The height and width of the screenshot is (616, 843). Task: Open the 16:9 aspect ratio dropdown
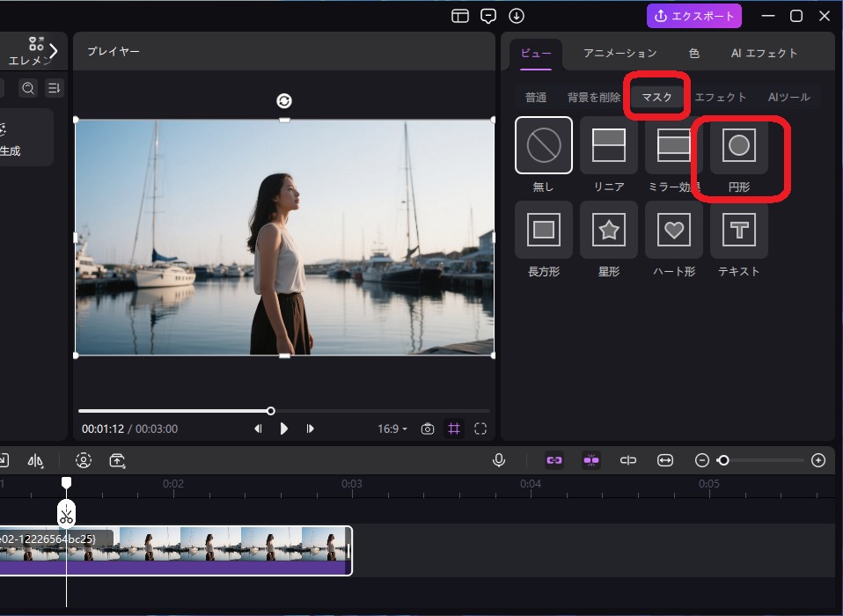[392, 429]
